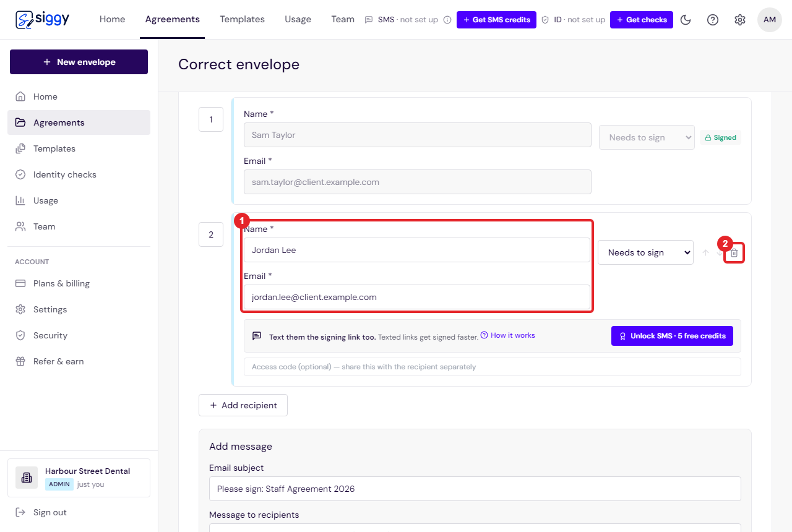Select Agreements in the left sidebar
792x532 pixels.
point(79,122)
